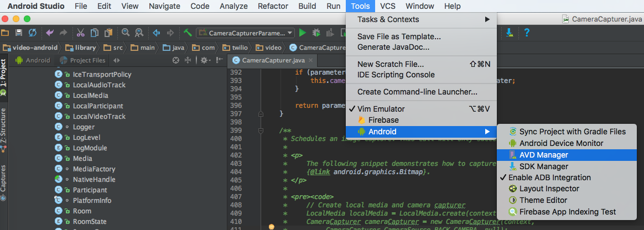Click the library breadcrumb folder
Image resolution: width=644 pixels, height=230 pixels.
click(81, 48)
